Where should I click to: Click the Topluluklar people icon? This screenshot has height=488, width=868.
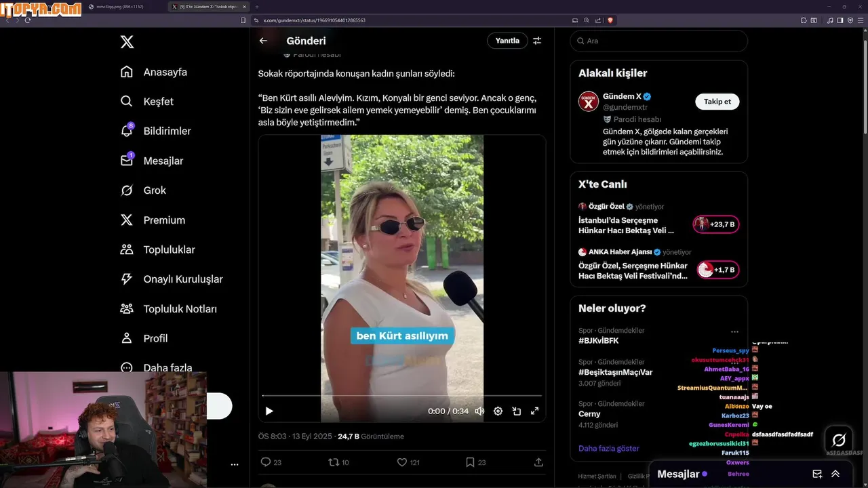pos(127,249)
